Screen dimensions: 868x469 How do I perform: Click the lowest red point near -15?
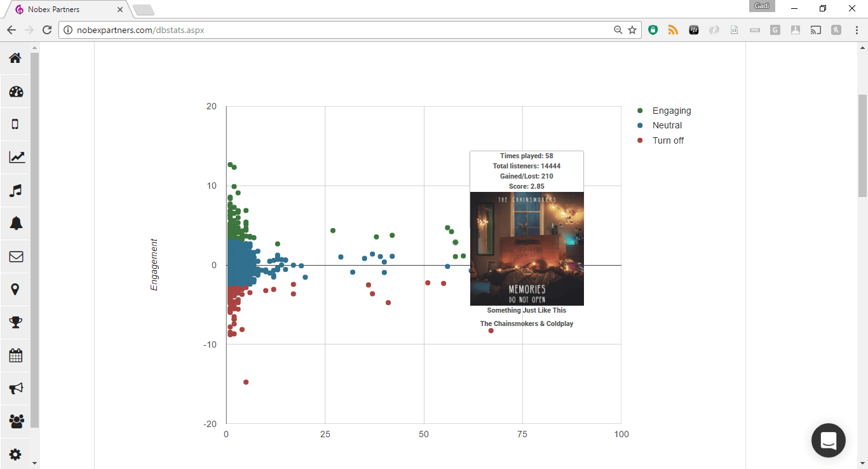(x=246, y=382)
